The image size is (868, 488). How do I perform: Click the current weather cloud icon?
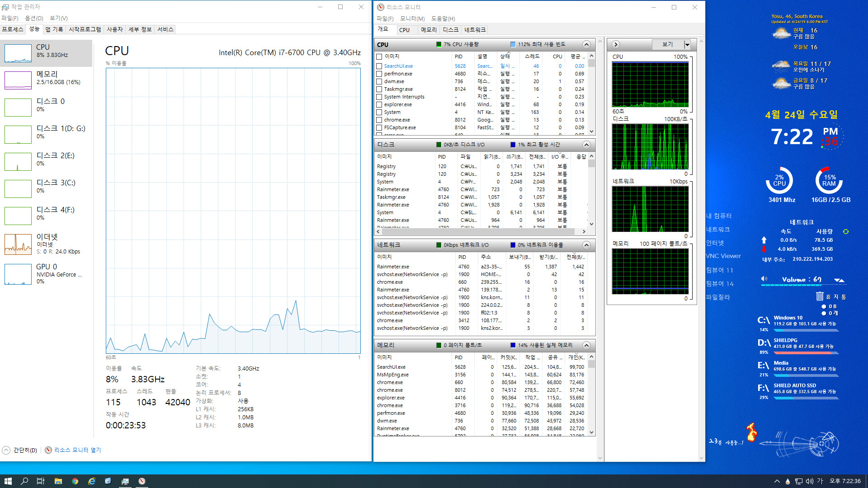tap(782, 33)
